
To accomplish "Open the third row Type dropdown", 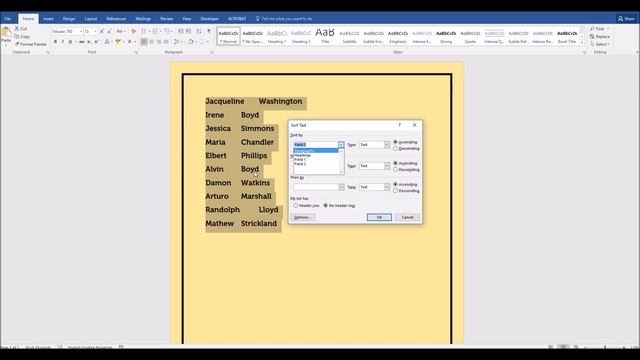I will pos(387,187).
